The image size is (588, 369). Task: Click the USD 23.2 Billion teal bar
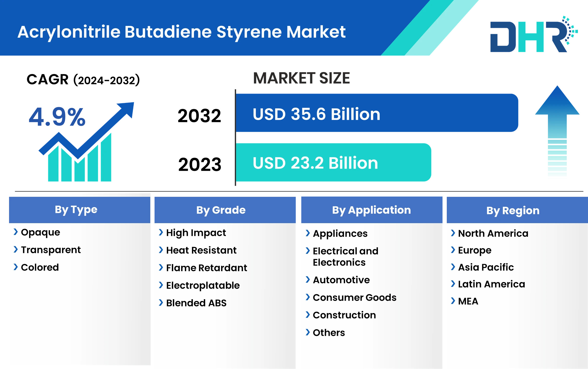pos(333,162)
